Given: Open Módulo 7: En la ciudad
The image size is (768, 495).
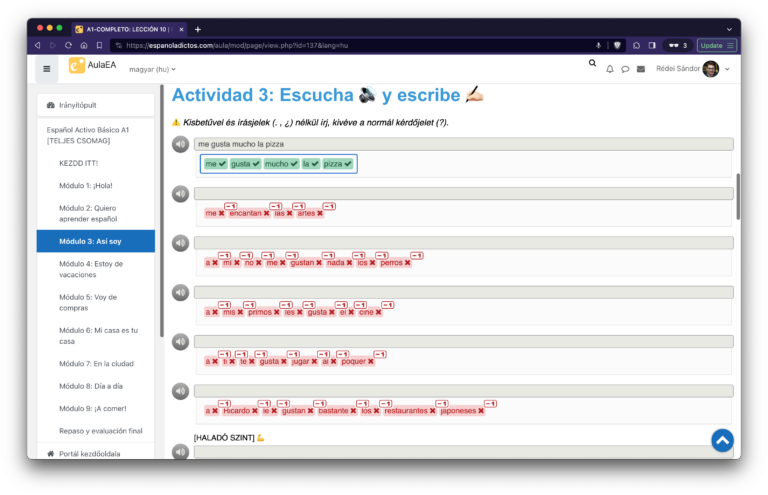Looking at the screenshot, I should pyautogui.click(x=96, y=364).
